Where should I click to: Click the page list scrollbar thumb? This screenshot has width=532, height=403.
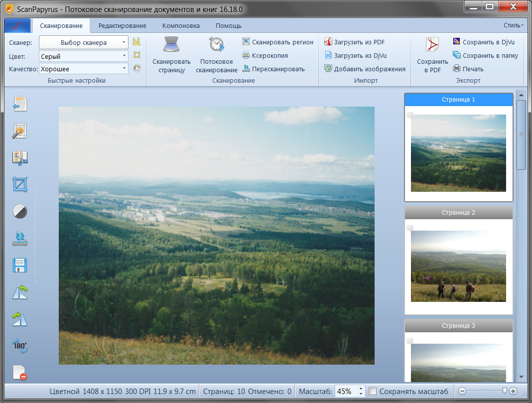tap(521, 134)
